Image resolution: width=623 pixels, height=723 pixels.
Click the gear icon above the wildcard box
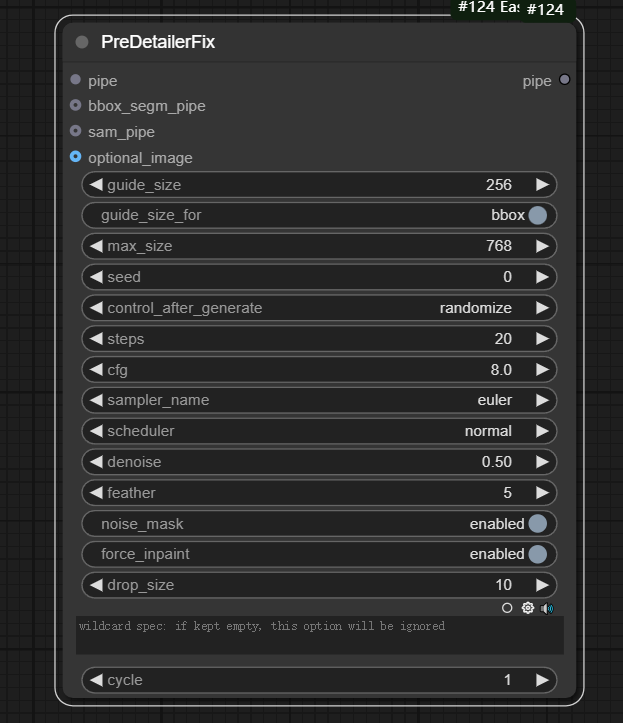(x=528, y=608)
